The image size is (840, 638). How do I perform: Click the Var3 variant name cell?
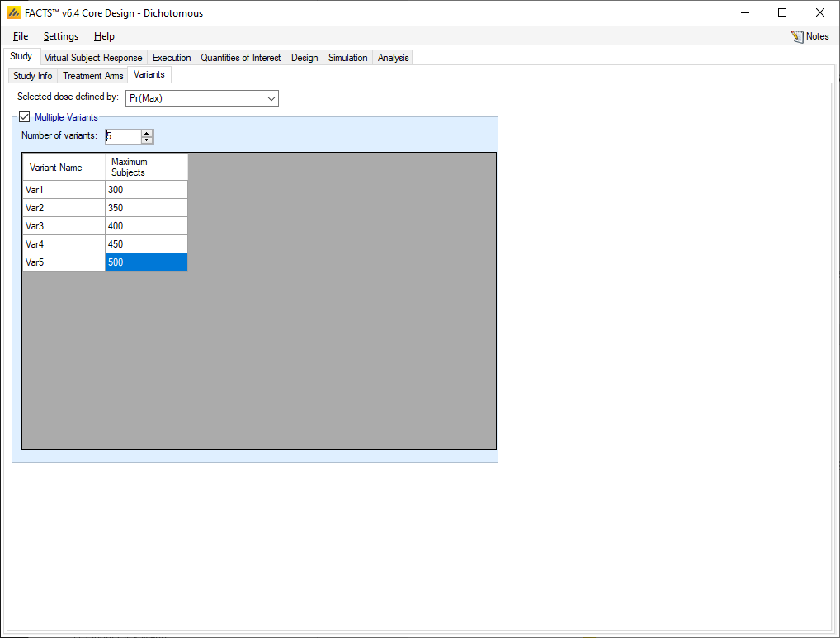tap(64, 226)
